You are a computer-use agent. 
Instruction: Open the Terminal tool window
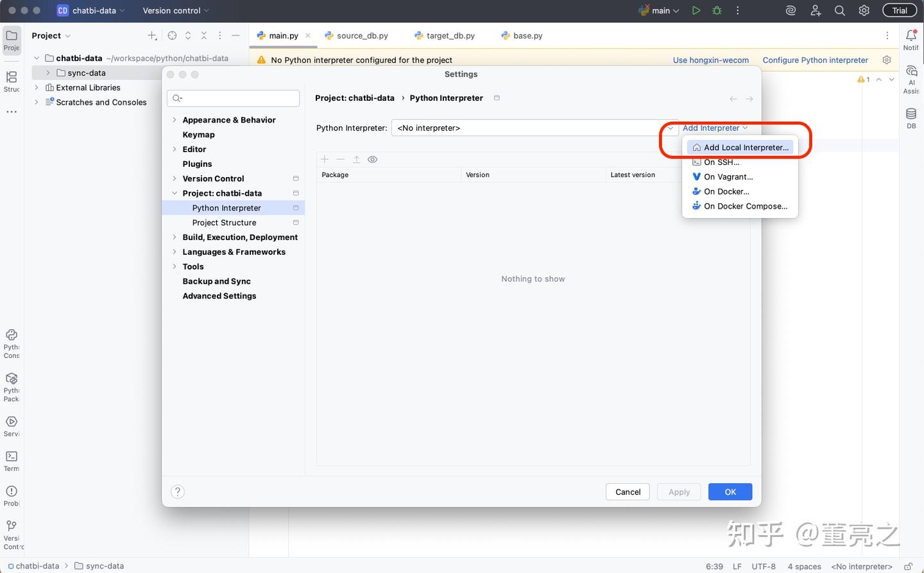coord(12,461)
